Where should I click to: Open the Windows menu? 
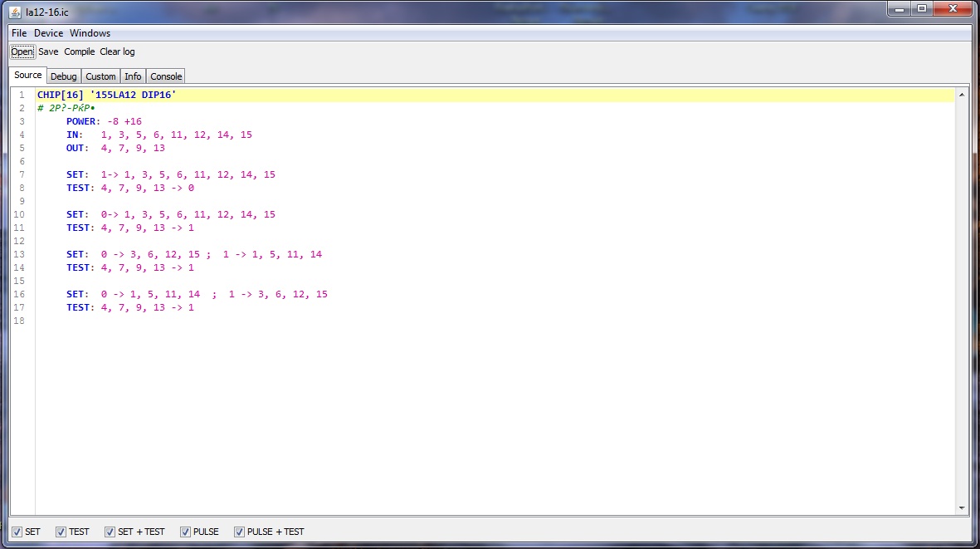(90, 33)
